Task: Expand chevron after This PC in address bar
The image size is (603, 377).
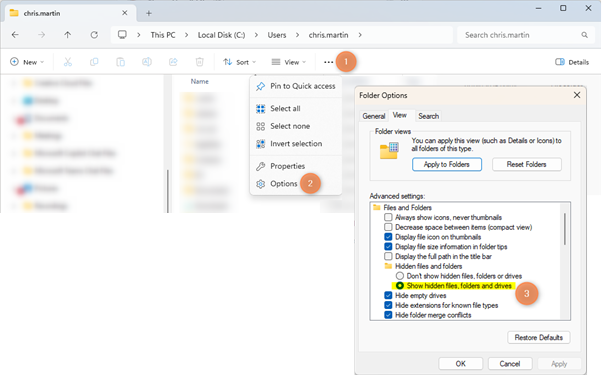Action: (x=187, y=35)
